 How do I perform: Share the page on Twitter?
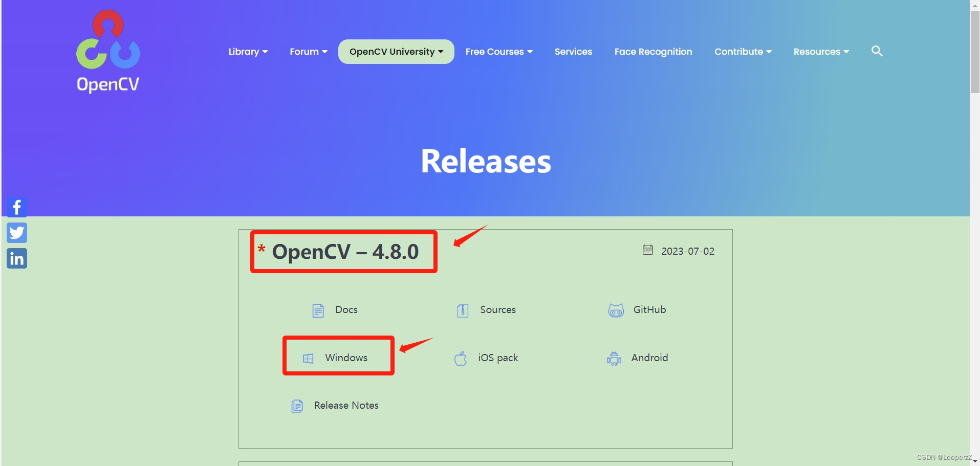click(17, 233)
